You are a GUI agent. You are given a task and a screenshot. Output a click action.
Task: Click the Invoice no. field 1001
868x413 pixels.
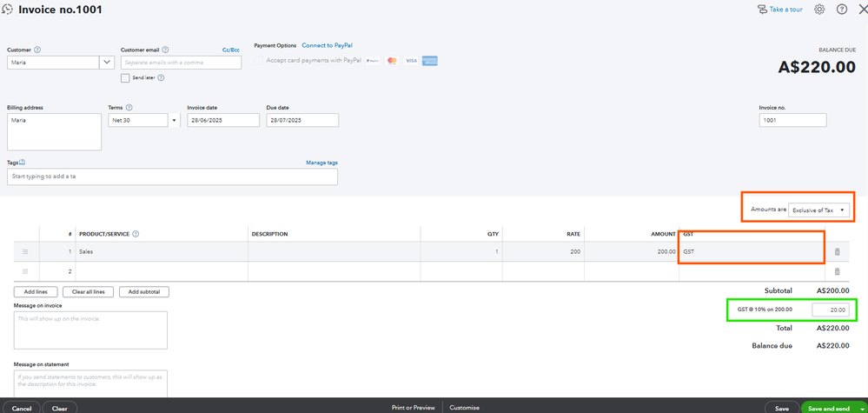[792, 120]
